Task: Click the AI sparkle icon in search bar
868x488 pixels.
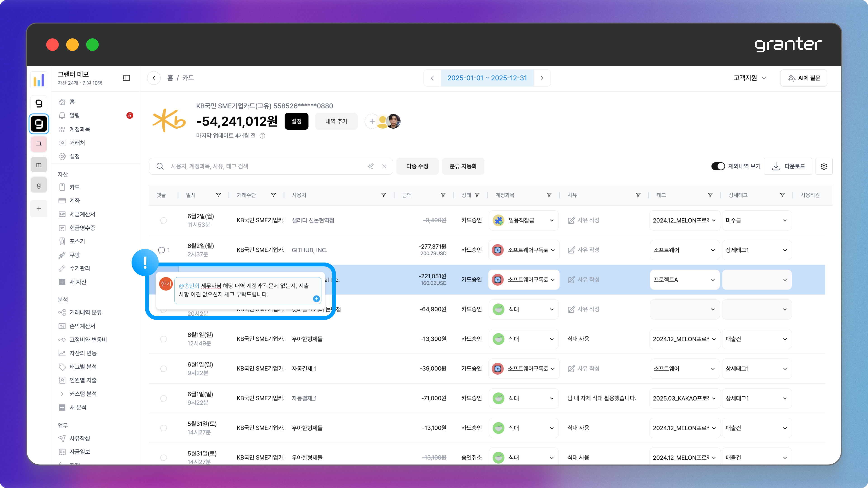Action: (371, 166)
